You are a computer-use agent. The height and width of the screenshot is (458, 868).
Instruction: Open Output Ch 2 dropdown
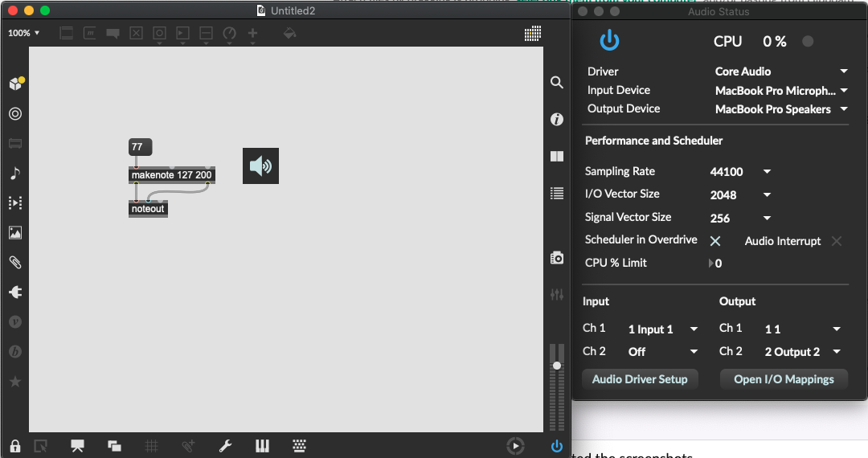click(x=803, y=352)
